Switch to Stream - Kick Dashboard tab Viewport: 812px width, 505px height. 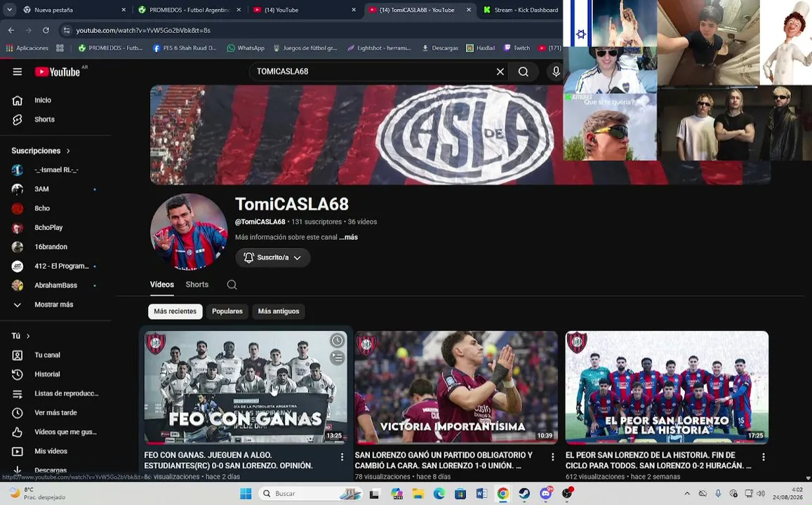click(521, 10)
